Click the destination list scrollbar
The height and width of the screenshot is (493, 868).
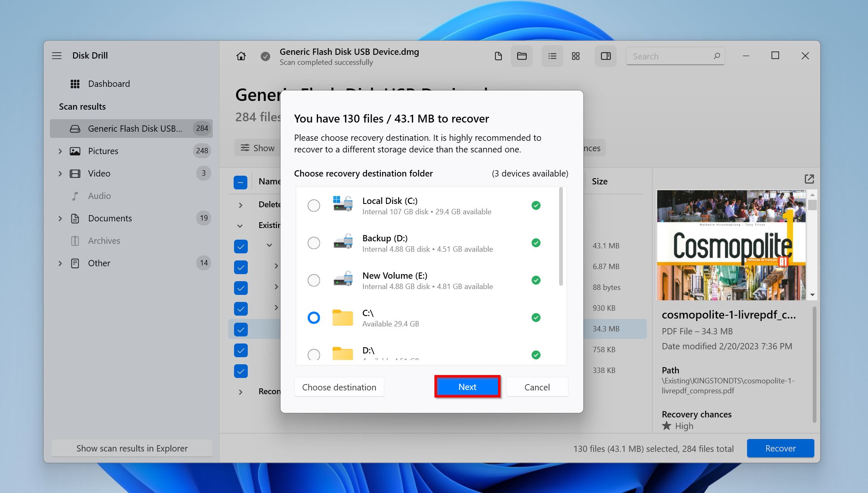(x=561, y=237)
